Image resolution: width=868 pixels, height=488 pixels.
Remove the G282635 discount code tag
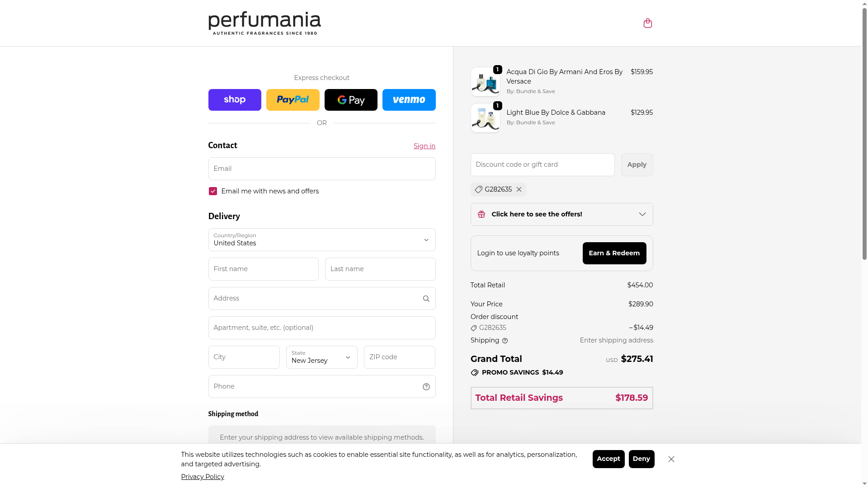[x=519, y=190]
